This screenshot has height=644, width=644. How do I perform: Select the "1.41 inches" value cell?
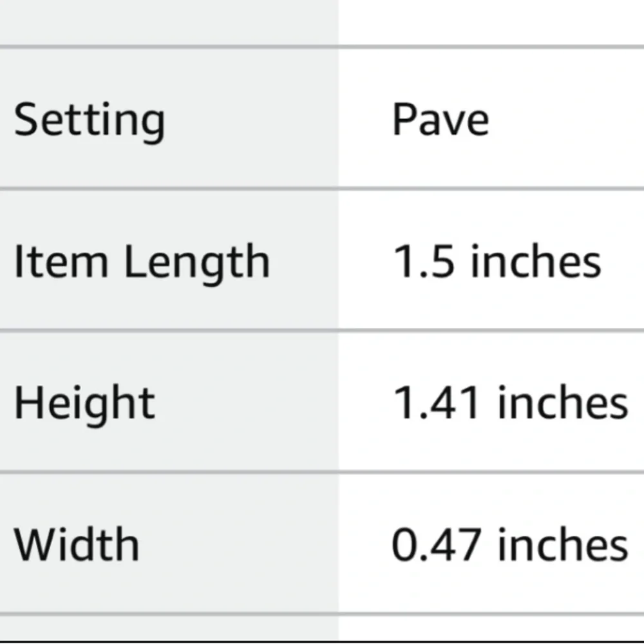coord(510,402)
